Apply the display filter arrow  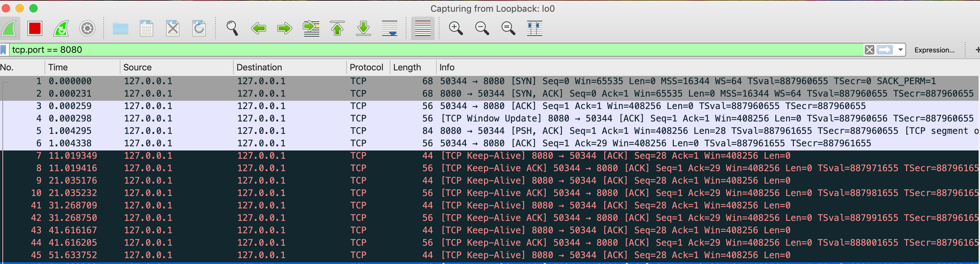(885, 50)
